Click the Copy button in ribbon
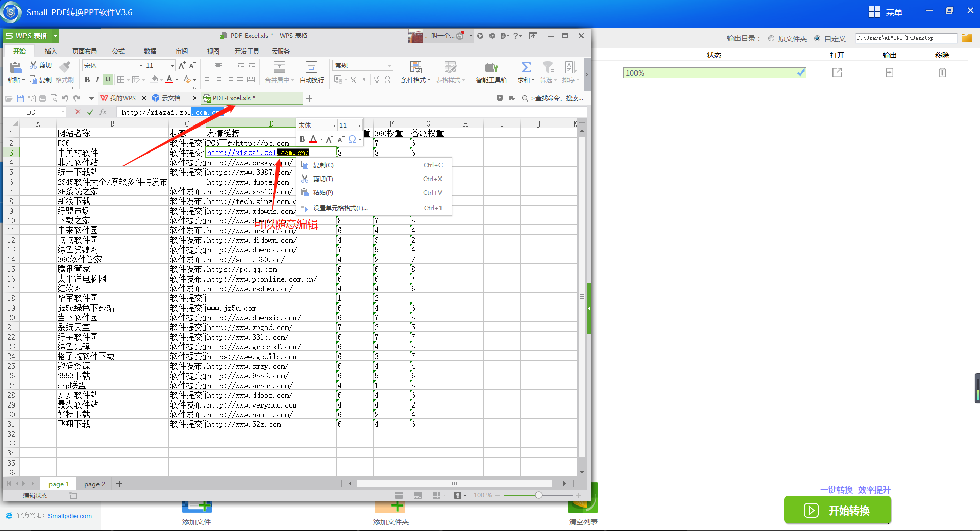 click(40, 80)
